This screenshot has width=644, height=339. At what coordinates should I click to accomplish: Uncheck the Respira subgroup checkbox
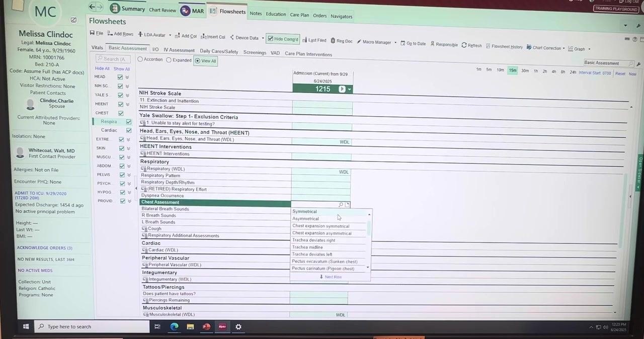coord(129,122)
